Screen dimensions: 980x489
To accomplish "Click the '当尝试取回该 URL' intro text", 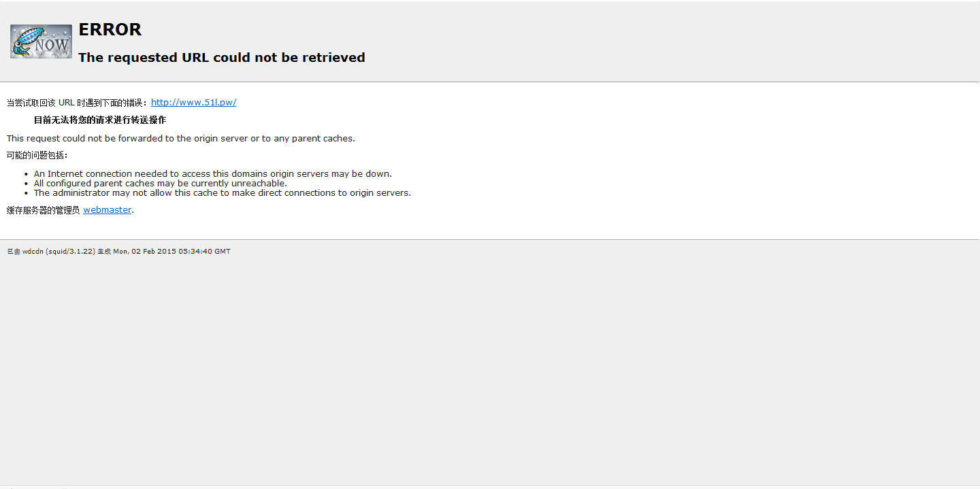I will [x=76, y=103].
